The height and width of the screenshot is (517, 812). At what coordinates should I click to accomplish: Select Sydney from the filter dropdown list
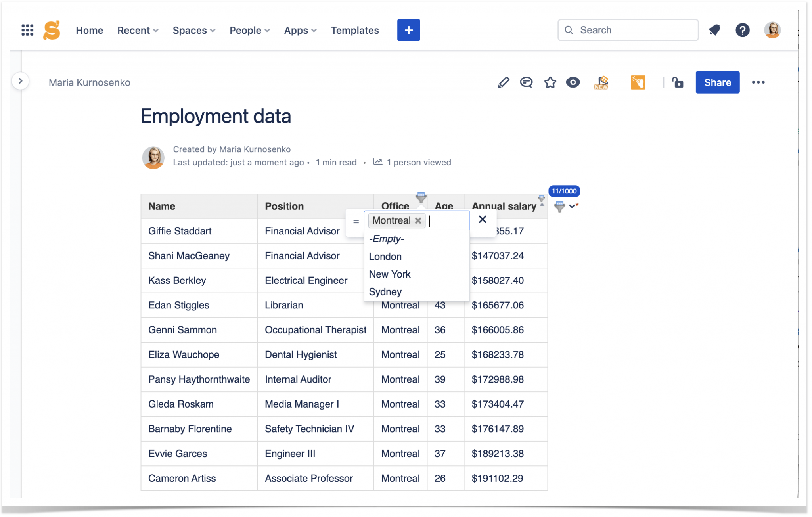(385, 292)
